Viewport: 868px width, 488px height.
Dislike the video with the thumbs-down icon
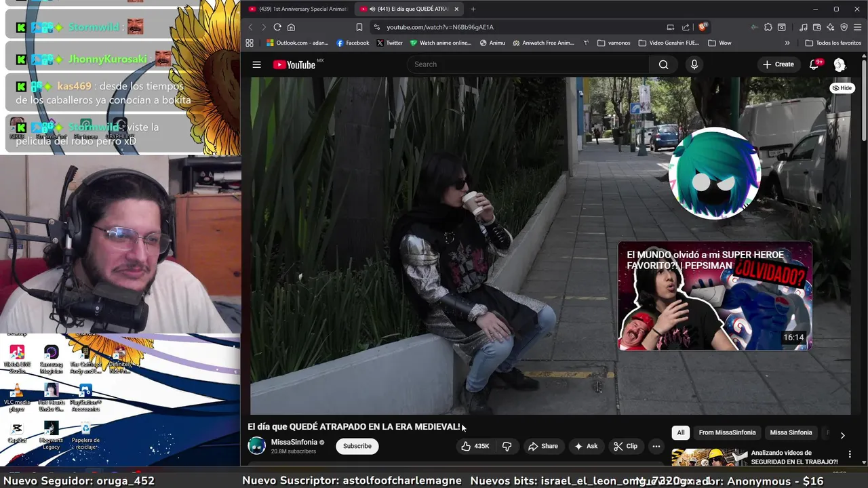pyautogui.click(x=507, y=446)
